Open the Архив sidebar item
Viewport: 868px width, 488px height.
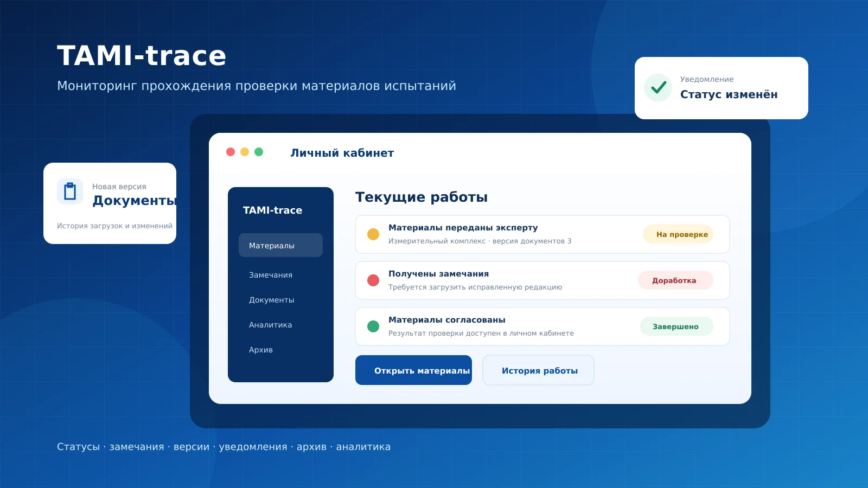point(261,350)
